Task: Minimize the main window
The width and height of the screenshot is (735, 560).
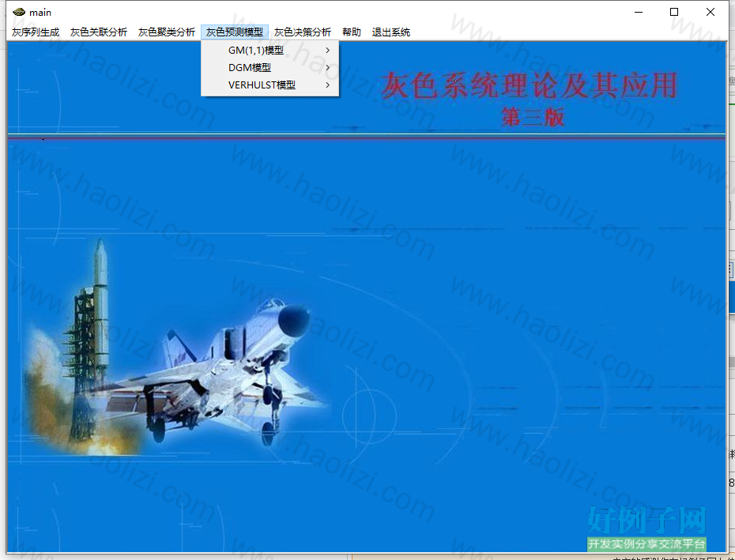Action: 639,12
